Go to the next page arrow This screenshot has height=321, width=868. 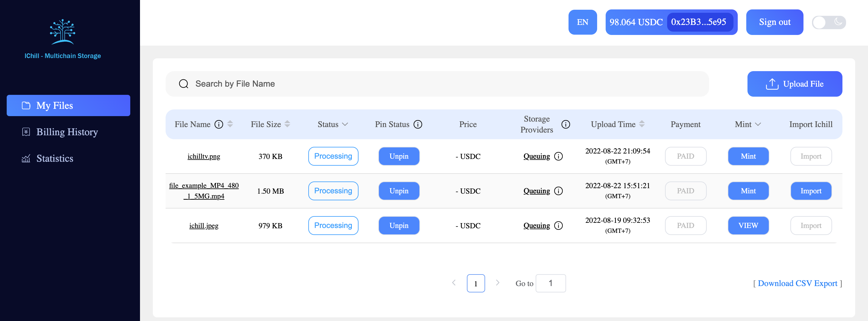click(x=497, y=283)
